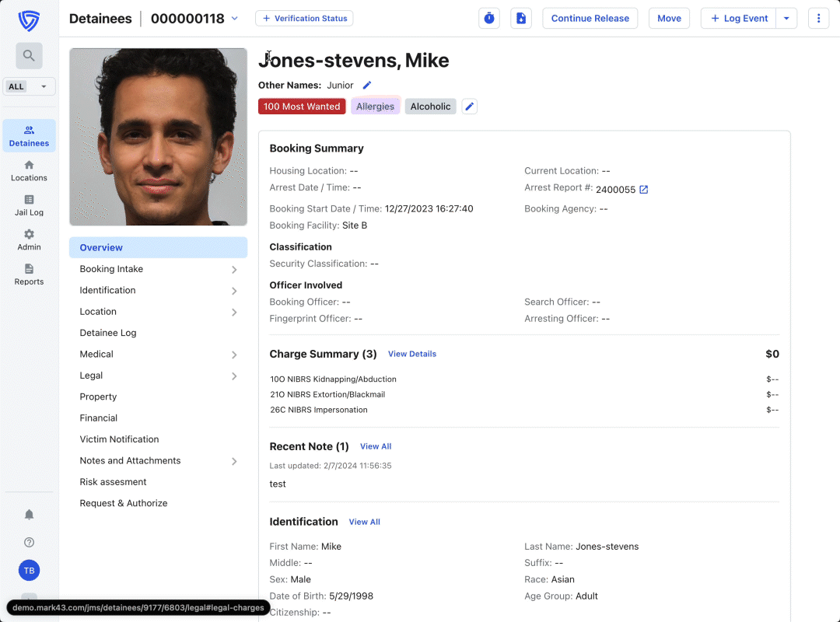Screen dimensions: 840x622
Task: Edit Other Names with pencil icon
Action: point(367,86)
